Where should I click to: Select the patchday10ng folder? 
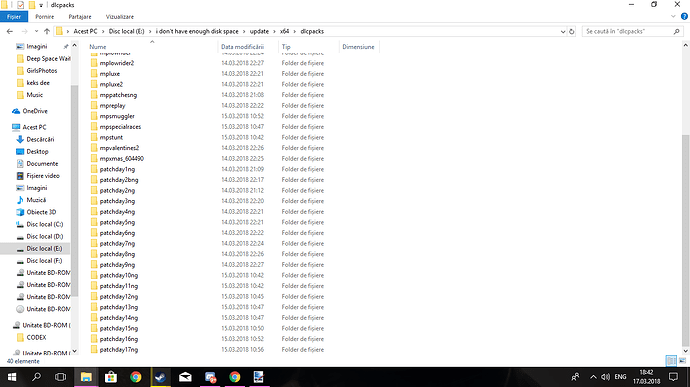click(x=119, y=275)
